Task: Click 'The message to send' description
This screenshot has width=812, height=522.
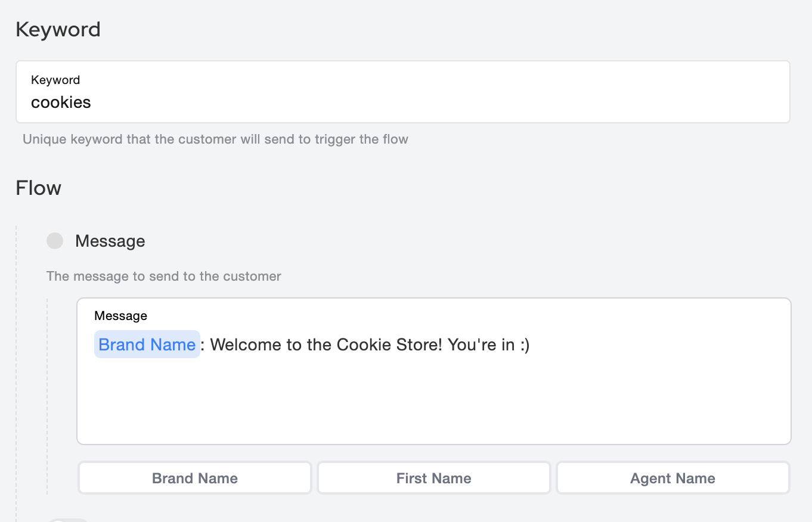Action: 164,276
